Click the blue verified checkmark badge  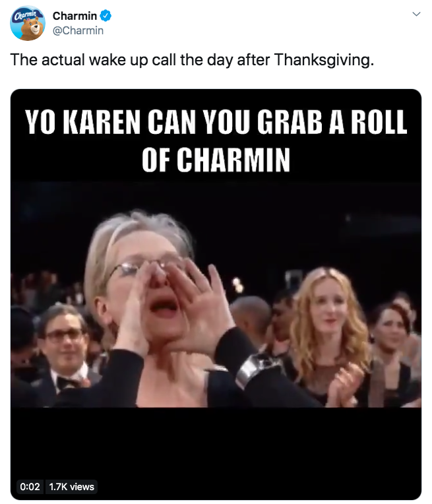[x=106, y=15]
